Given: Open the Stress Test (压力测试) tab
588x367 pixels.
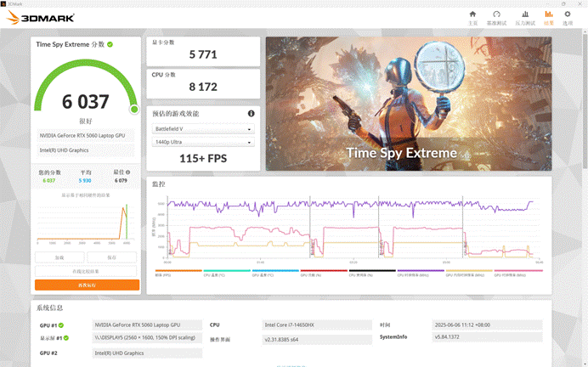Looking at the screenshot, I should 525,18.
